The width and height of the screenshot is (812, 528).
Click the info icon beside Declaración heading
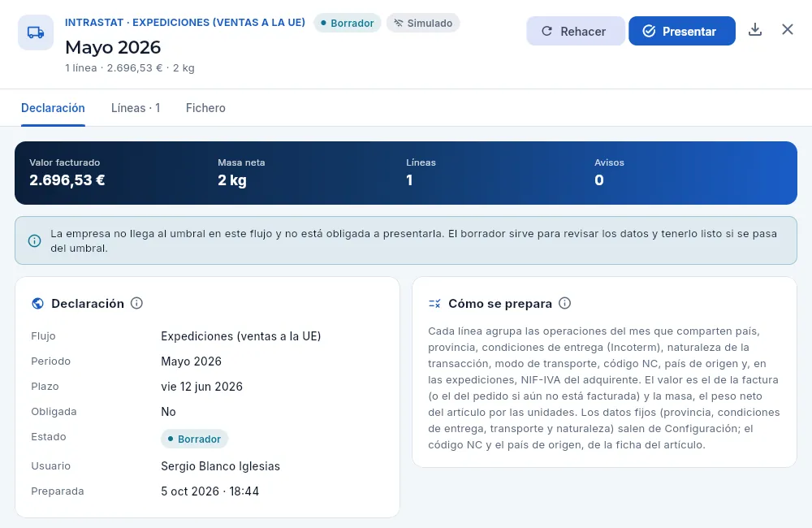coord(136,303)
